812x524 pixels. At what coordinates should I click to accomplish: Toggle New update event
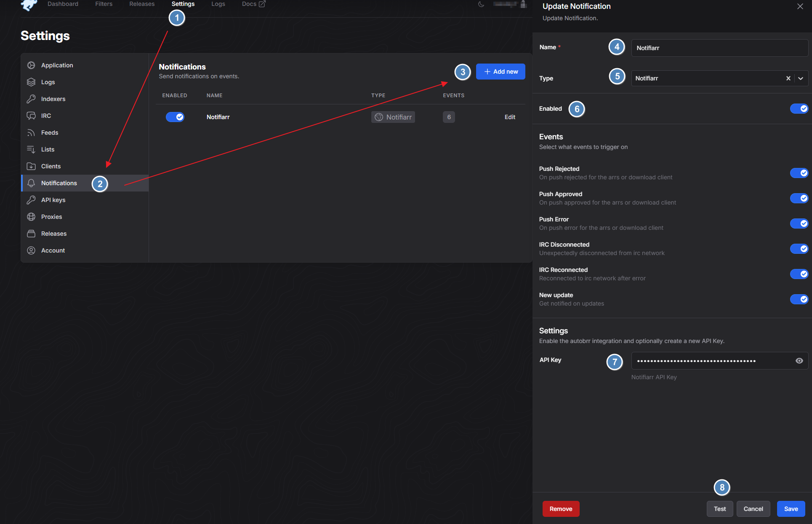pos(799,299)
